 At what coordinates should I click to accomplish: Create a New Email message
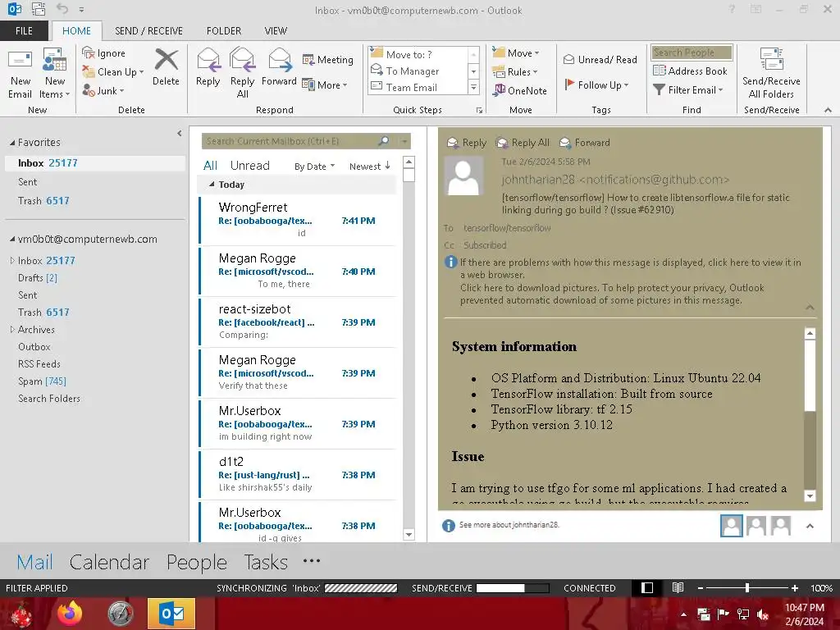[x=21, y=73]
